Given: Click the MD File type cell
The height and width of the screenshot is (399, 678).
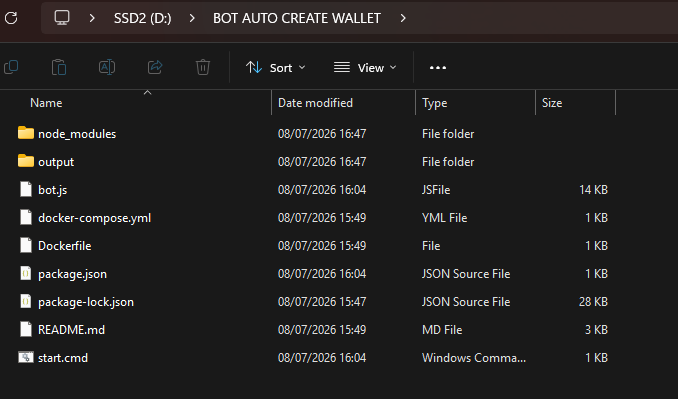Looking at the screenshot, I should coord(442,330).
